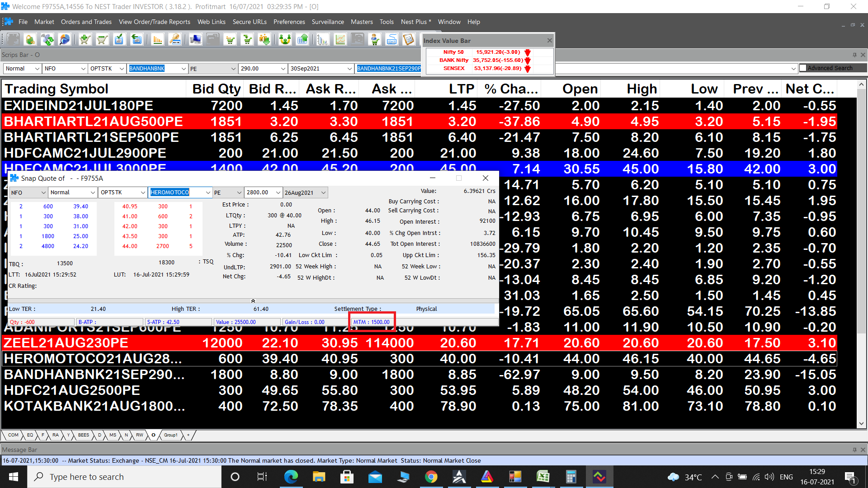Click the dual monitors toolbar icon
The height and width of the screenshot is (488, 868).
click(x=195, y=40)
